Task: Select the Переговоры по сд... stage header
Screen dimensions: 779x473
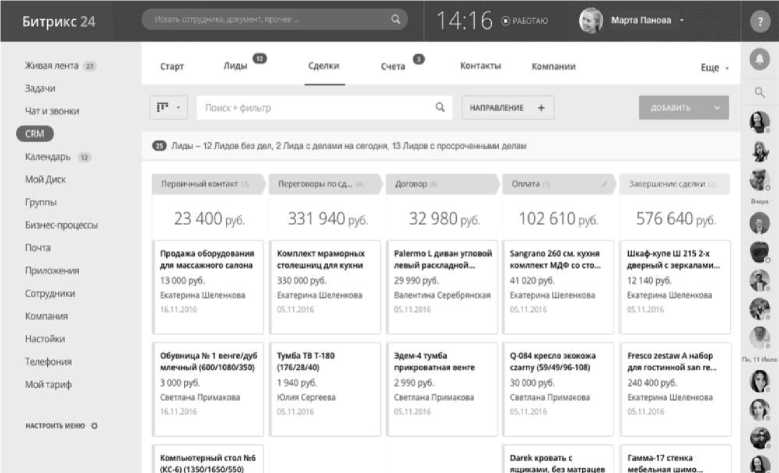Action: pos(325,184)
